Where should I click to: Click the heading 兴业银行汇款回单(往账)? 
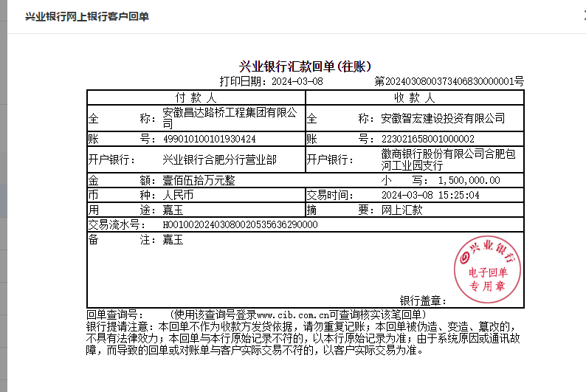point(305,66)
